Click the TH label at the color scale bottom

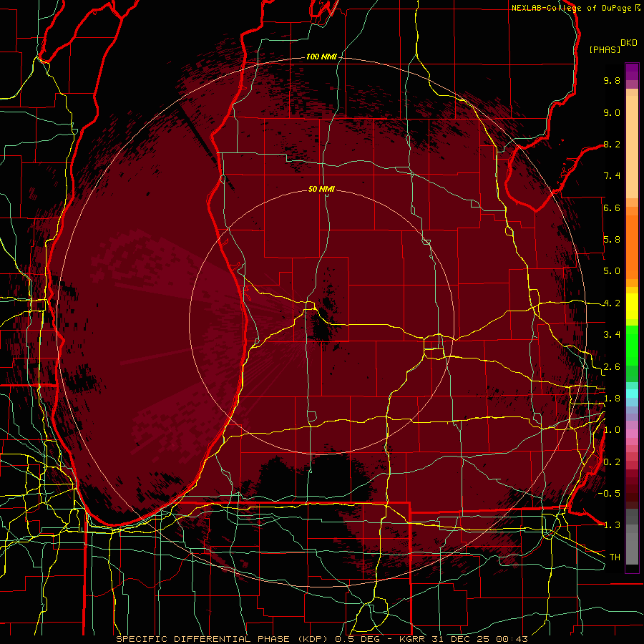point(615,557)
